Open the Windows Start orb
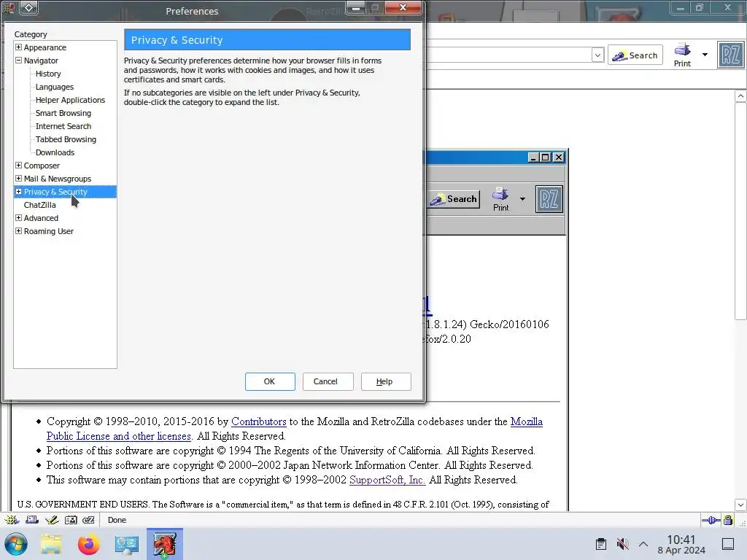Image resolution: width=747 pixels, height=560 pixels. click(16, 544)
